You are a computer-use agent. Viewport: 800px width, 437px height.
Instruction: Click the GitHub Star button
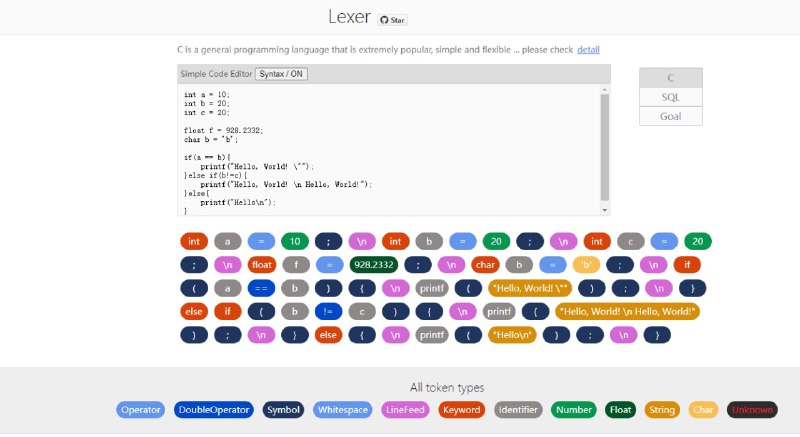pyautogui.click(x=392, y=19)
